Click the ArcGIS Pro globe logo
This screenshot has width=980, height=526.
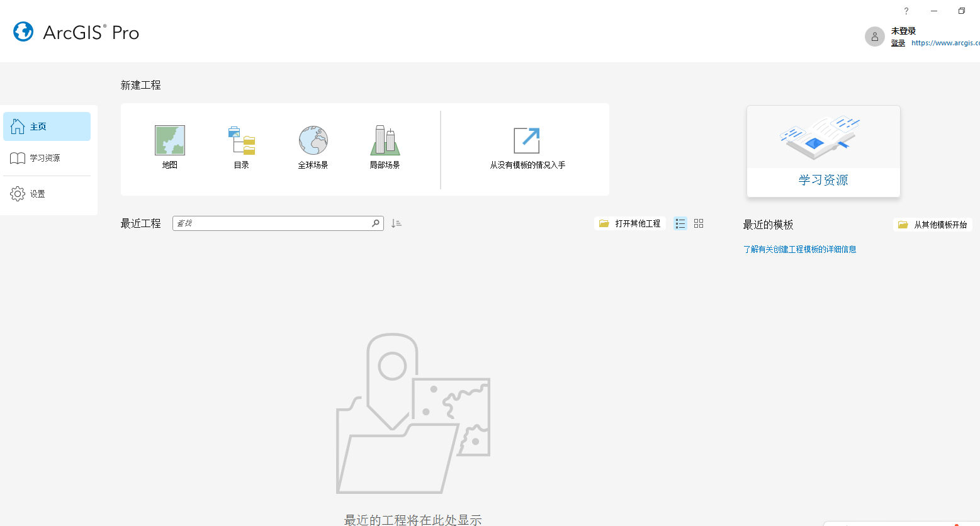(23, 31)
